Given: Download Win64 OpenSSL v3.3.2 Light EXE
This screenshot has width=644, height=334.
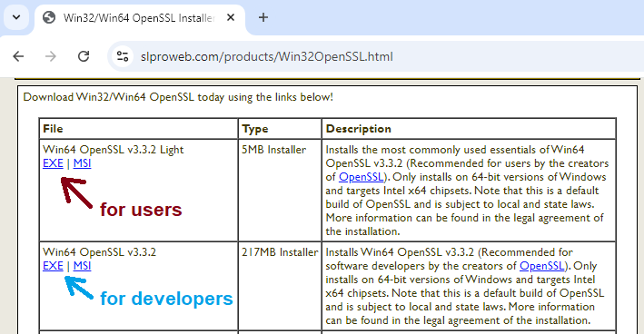Looking at the screenshot, I should [53, 163].
